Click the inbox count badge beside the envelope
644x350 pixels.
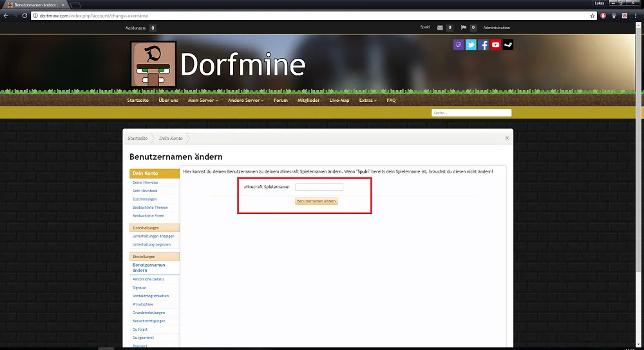[450, 28]
